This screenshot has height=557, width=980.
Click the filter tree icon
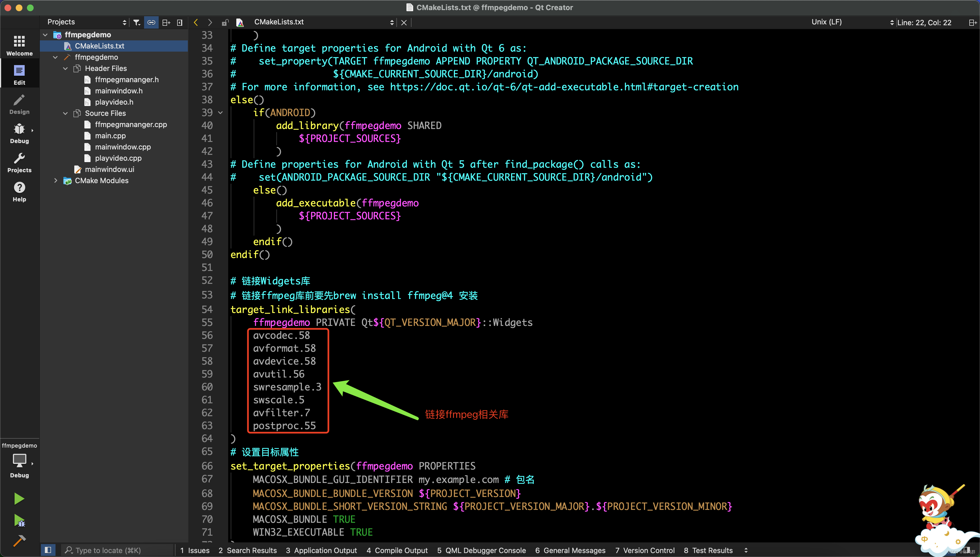(x=137, y=22)
